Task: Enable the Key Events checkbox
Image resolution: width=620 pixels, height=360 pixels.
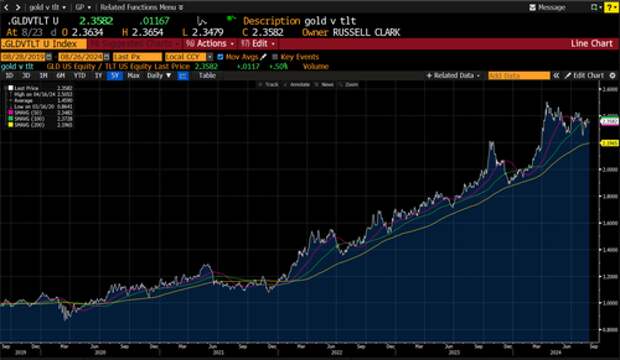Action: click(x=275, y=57)
